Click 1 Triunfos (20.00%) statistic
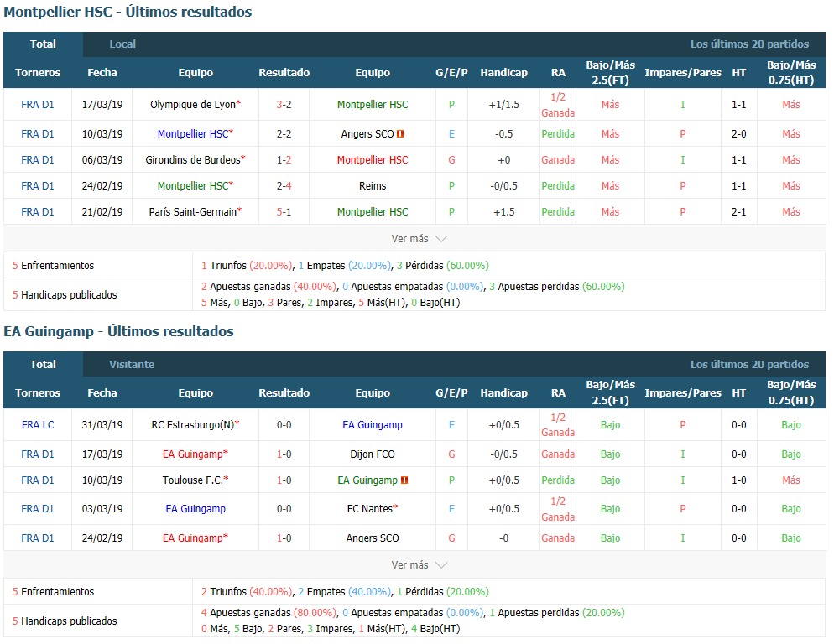The image size is (834, 644). 247,266
